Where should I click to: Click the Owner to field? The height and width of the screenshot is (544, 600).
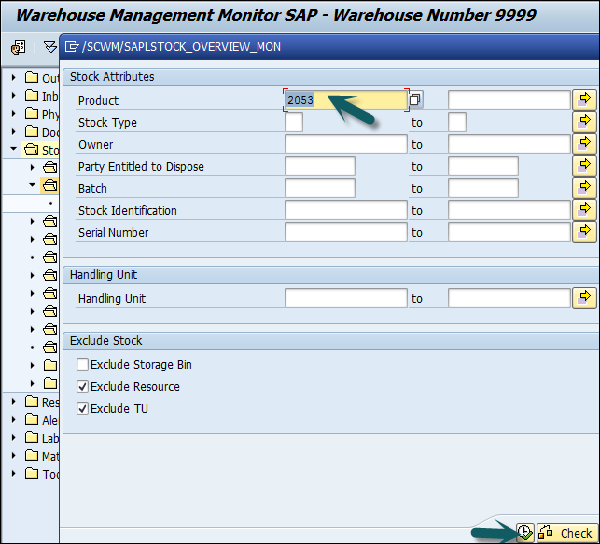point(509,144)
